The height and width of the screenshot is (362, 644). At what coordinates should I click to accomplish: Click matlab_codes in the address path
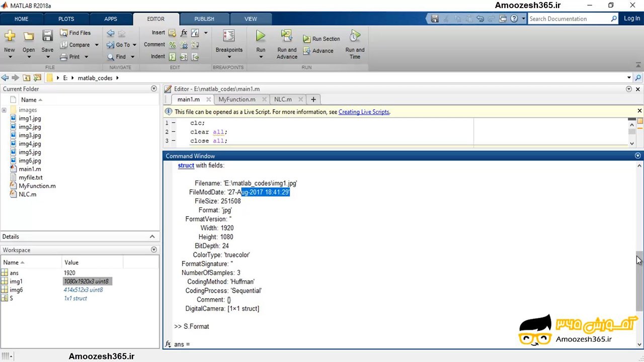click(95, 78)
